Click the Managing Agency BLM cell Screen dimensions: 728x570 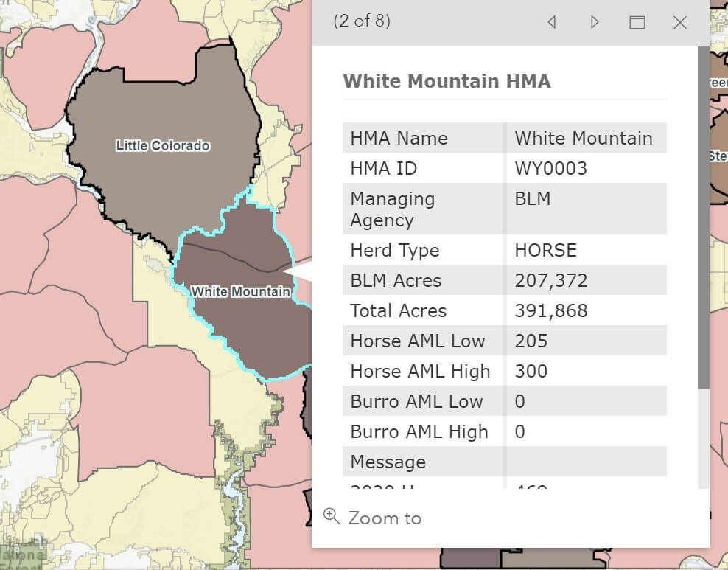tap(533, 199)
